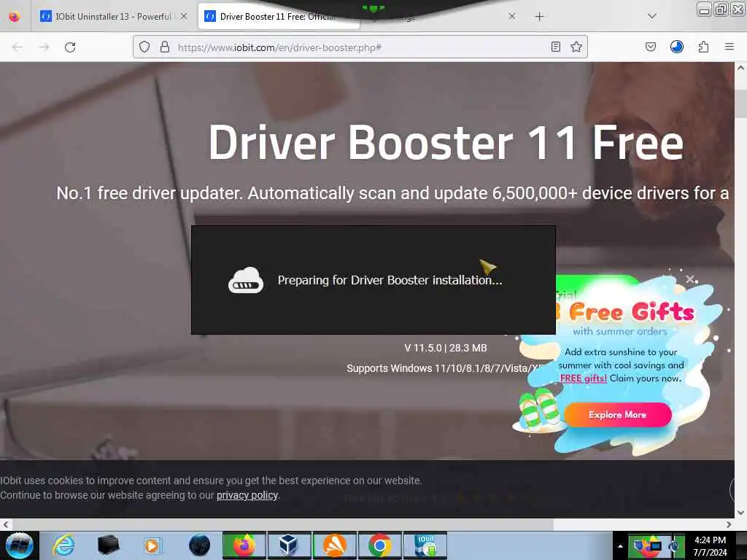Click the horizontal scrollbar right arrow

pyautogui.click(x=729, y=524)
